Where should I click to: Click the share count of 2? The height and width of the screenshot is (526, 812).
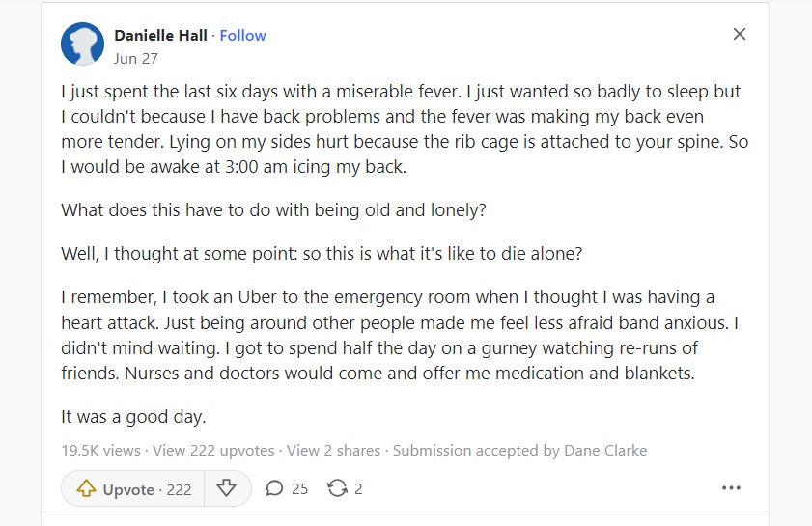358,488
